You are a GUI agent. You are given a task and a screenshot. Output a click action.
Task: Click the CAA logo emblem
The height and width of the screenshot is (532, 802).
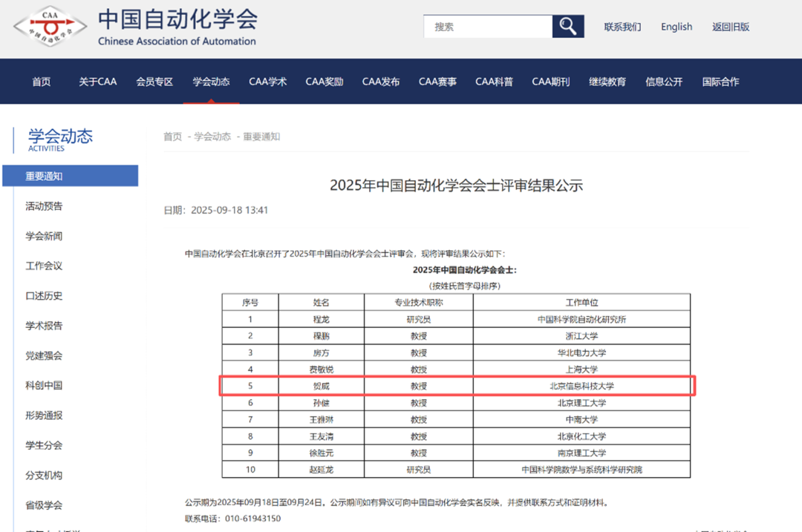point(50,27)
